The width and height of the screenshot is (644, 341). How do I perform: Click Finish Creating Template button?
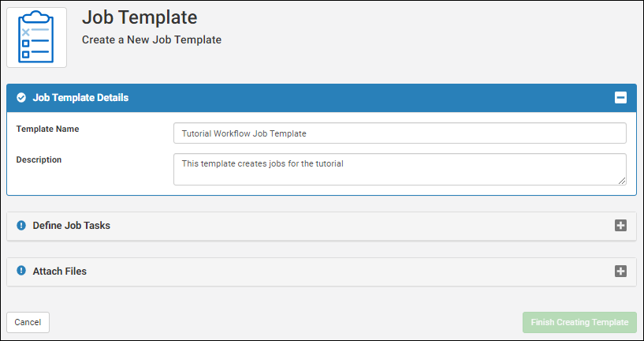(x=579, y=322)
